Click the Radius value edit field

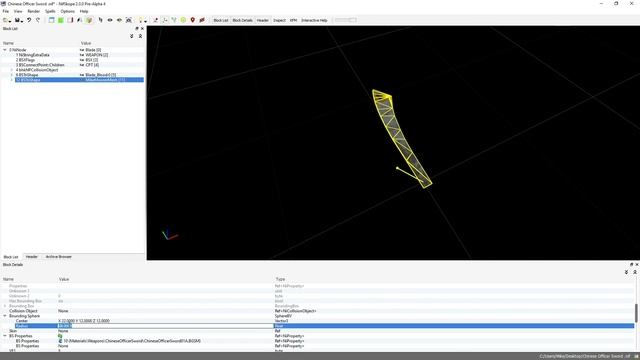coord(166,326)
